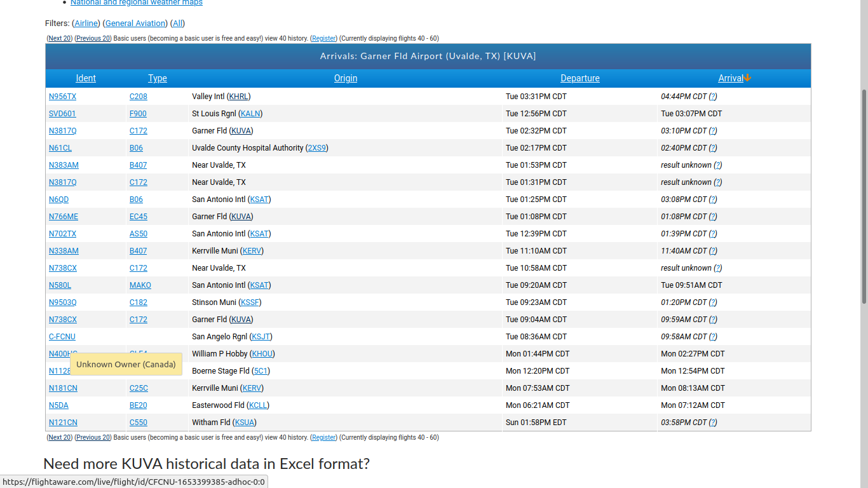Open flight N956TX
Image resolution: width=868 pixels, height=488 pixels.
(62, 97)
